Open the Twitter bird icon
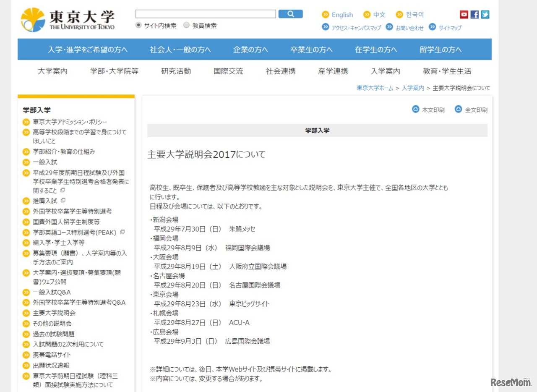This screenshot has height=392, width=537. click(x=485, y=15)
